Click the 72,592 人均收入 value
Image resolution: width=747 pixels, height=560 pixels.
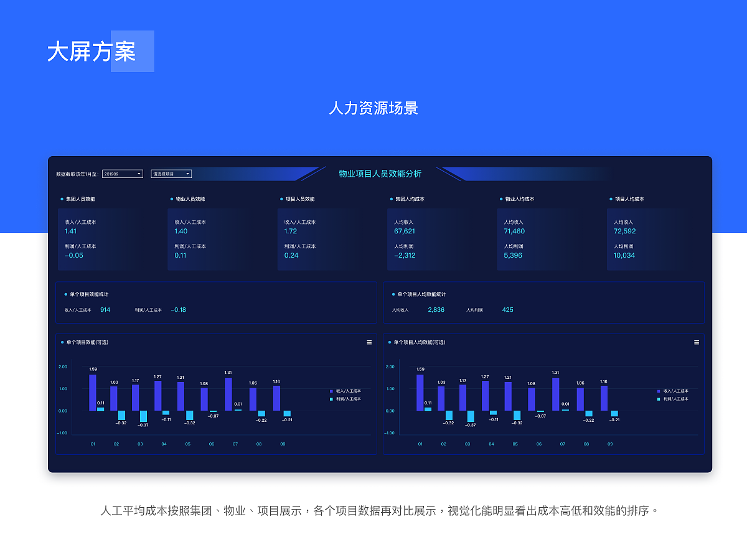(x=624, y=231)
